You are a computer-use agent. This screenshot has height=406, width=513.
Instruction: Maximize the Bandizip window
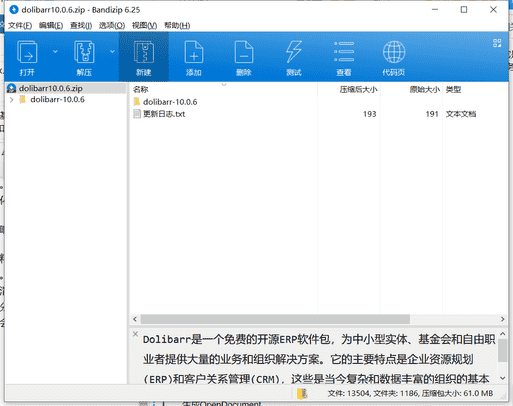pyautogui.click(x=464, y=10)
